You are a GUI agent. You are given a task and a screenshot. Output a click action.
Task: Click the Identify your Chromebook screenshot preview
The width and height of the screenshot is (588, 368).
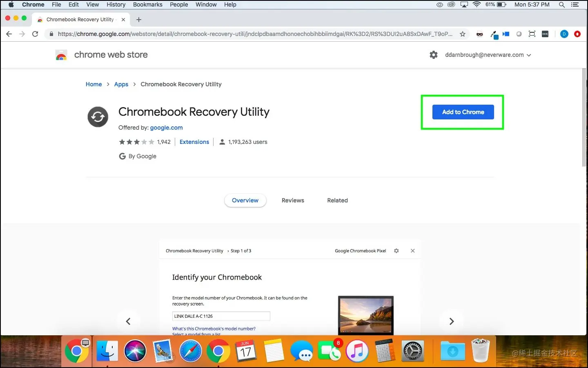[290, 287]
